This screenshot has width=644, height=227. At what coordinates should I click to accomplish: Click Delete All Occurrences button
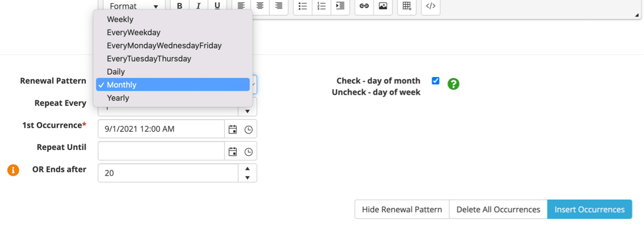click(x=498, y=209)
